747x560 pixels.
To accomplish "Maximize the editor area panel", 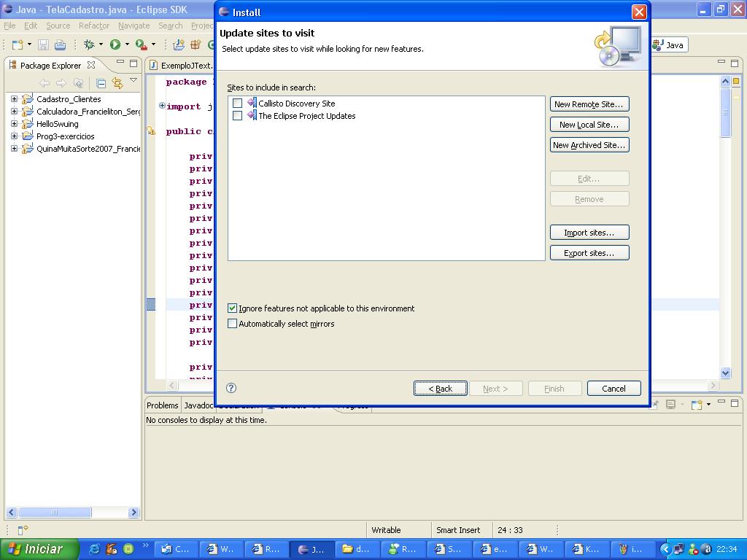I will pos(735,63).
